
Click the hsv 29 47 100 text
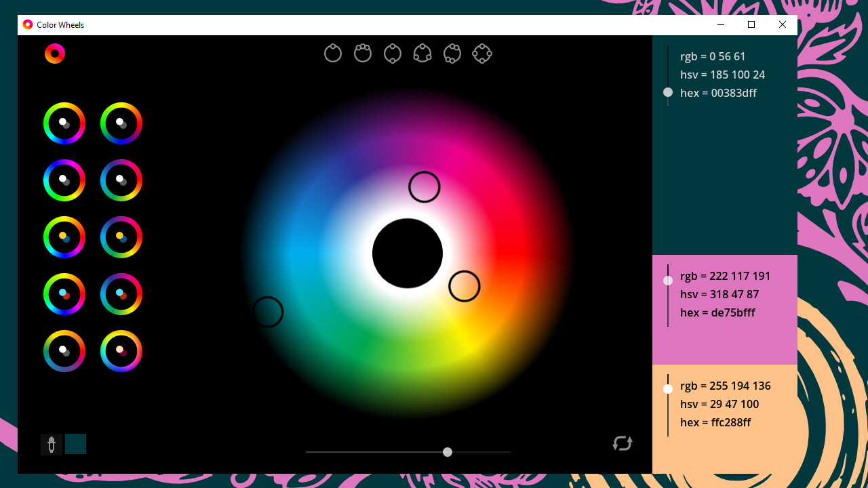[x=720, y=404]
